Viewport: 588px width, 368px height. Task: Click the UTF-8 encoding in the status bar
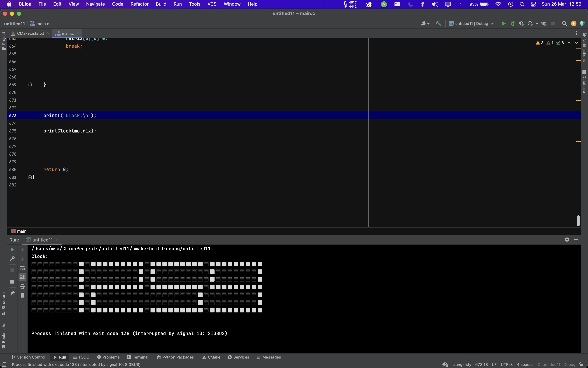[x=506, y=364]
